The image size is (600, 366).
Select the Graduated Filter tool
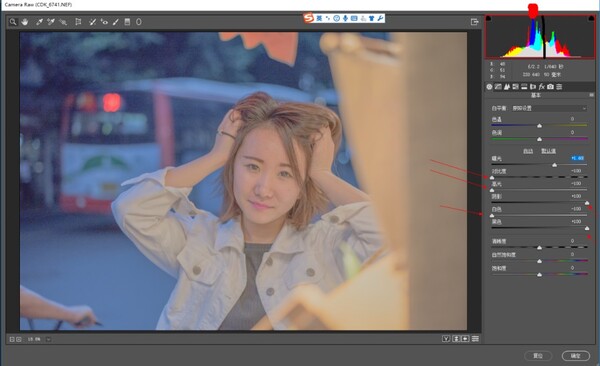click(x=127, y=22)
